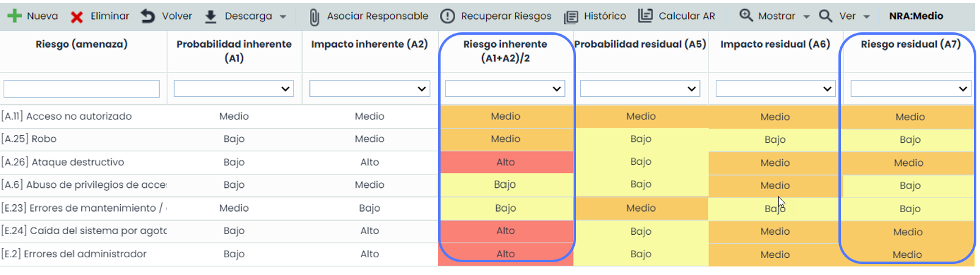980x275 pixels.
Task: Click the Recuperar Riesgos alert icon
Action: 447,16
